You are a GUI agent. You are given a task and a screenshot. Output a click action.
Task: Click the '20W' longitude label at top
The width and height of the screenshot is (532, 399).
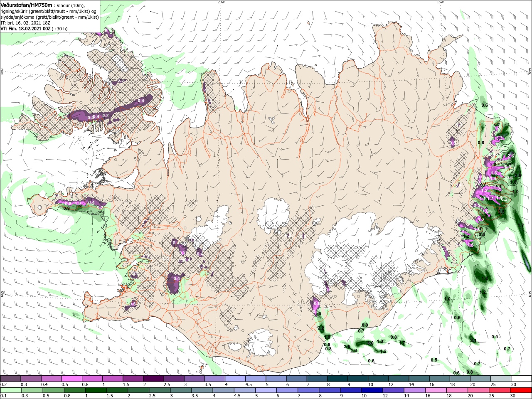[221, 2]
